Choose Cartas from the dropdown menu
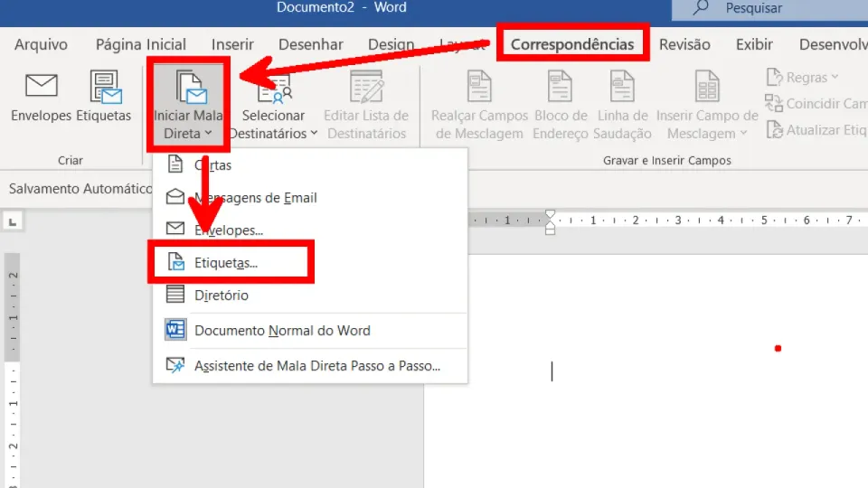Viewport: 868px width, 488px height. (x=310, y=164)
